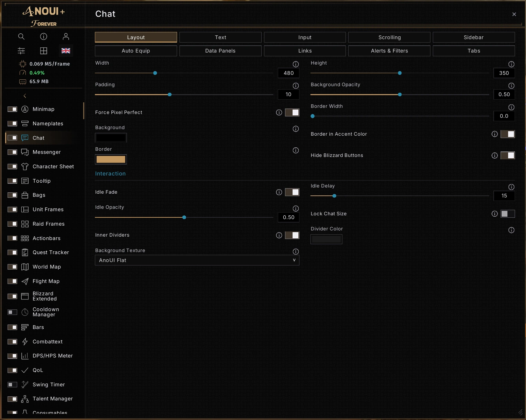
Task: Show info for Divider Color setting
Action: 512,230
